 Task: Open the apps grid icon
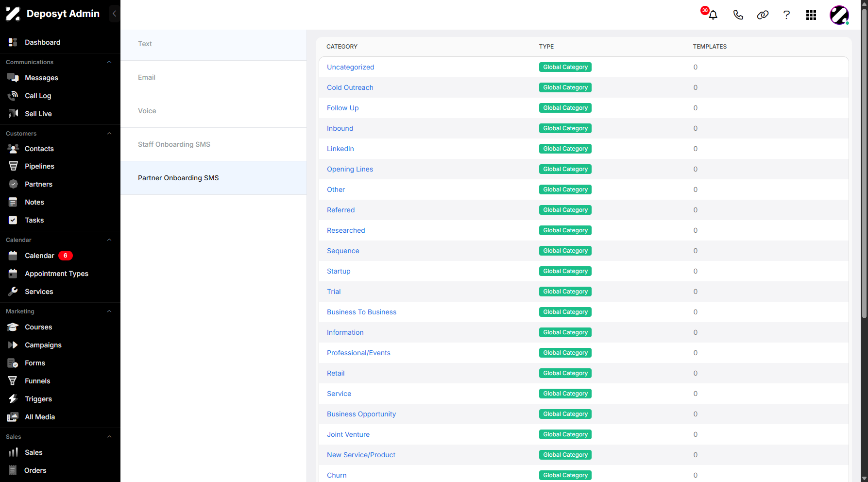tap(811, 15)
